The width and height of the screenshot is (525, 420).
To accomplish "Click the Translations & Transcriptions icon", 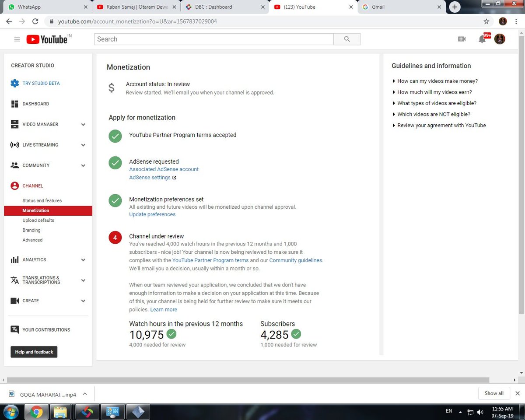I will pos(15,280).
